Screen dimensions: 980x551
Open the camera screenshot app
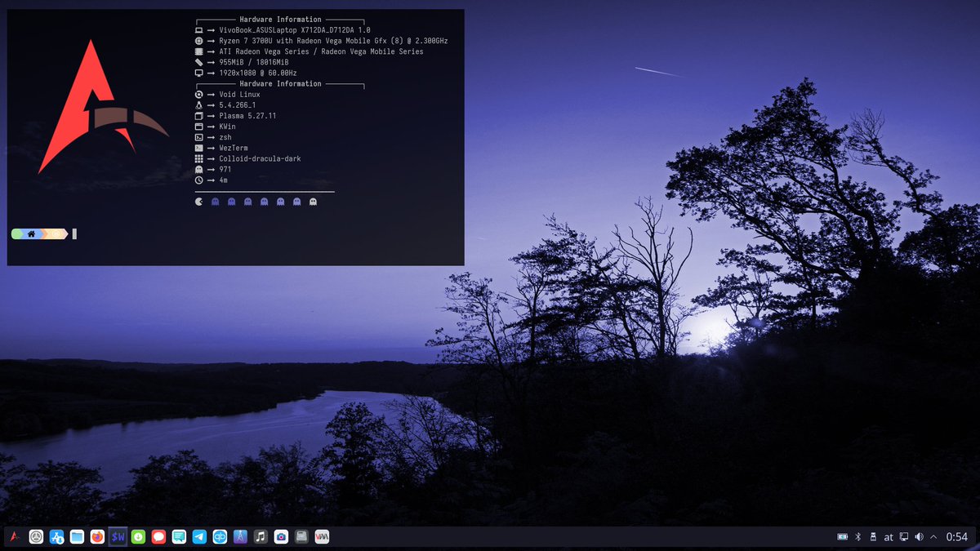281,536
